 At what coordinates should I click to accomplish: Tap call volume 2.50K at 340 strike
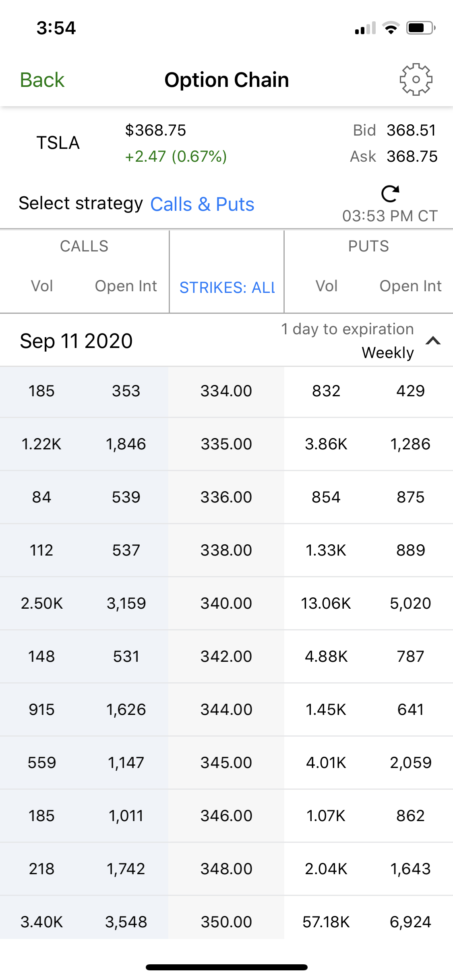pos(42,603)
